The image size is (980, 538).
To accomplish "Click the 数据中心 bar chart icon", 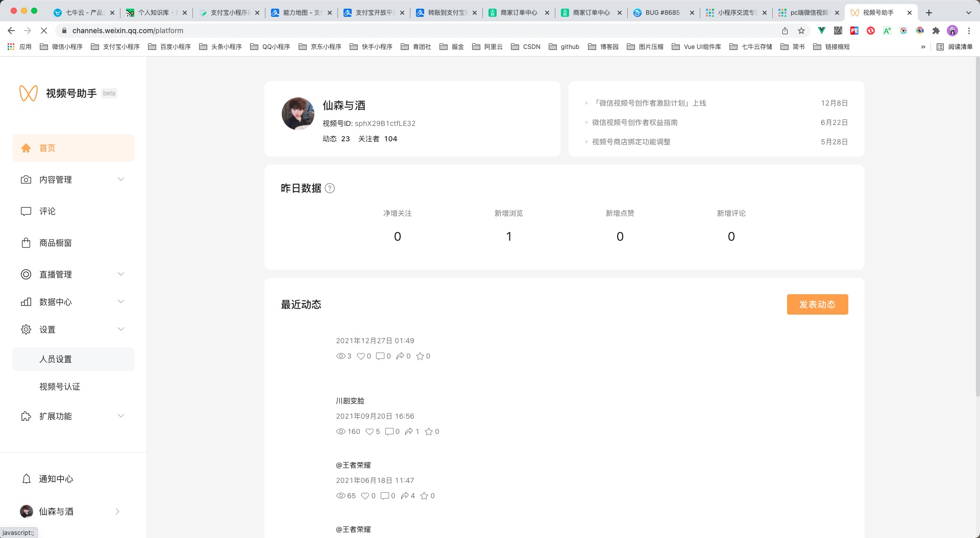I will [x=26, y=302].
